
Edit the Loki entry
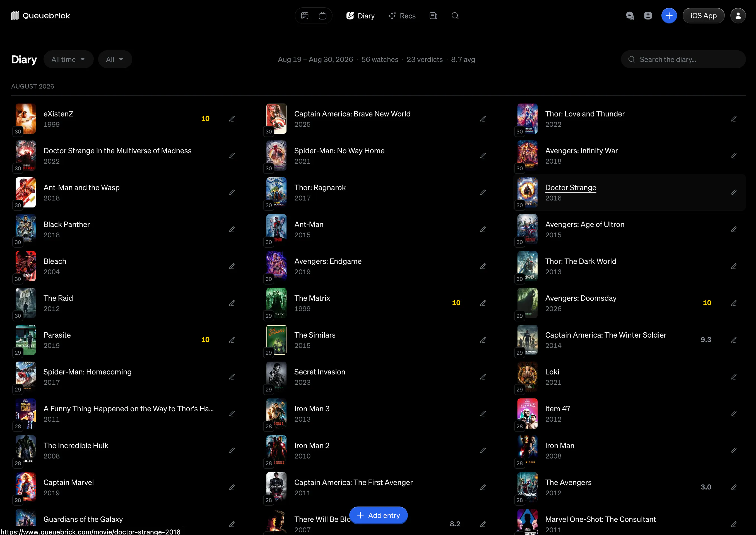(733, 377)
